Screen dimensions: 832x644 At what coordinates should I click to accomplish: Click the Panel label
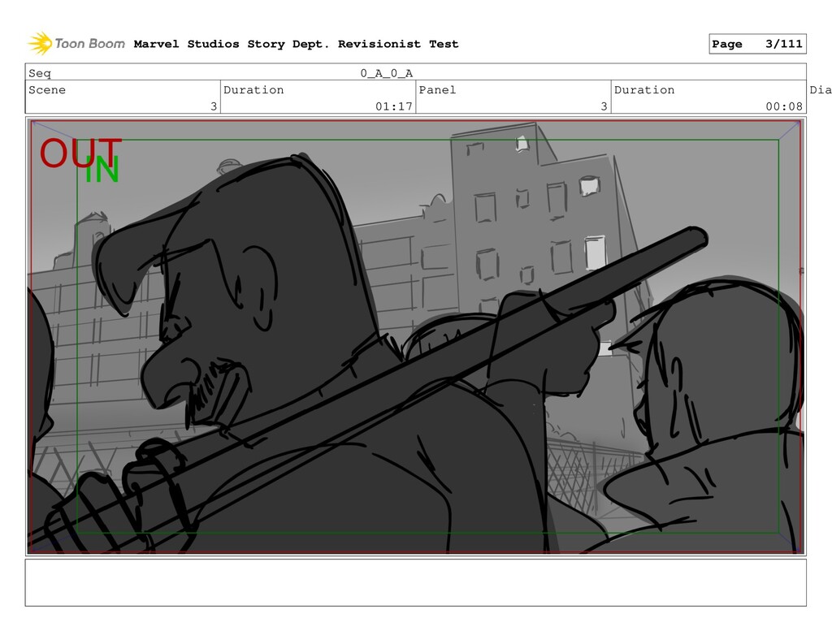pos(437,89)
